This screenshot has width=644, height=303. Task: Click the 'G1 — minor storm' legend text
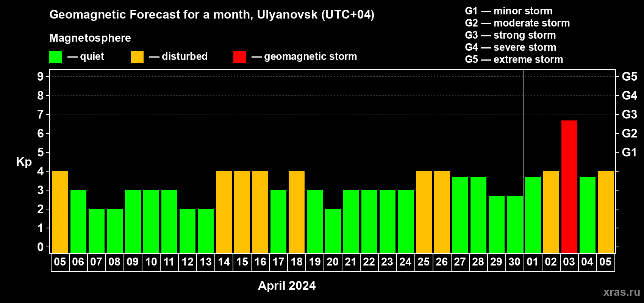(509, 11)
